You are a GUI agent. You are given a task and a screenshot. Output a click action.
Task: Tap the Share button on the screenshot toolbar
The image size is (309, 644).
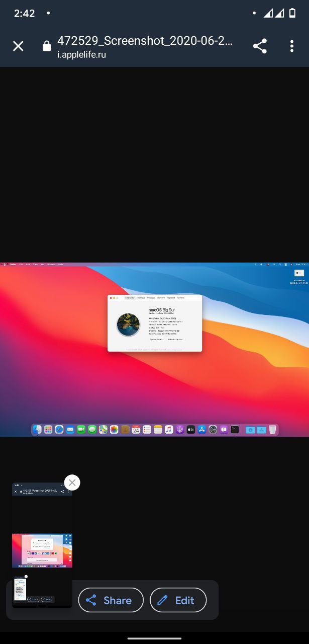111,600
